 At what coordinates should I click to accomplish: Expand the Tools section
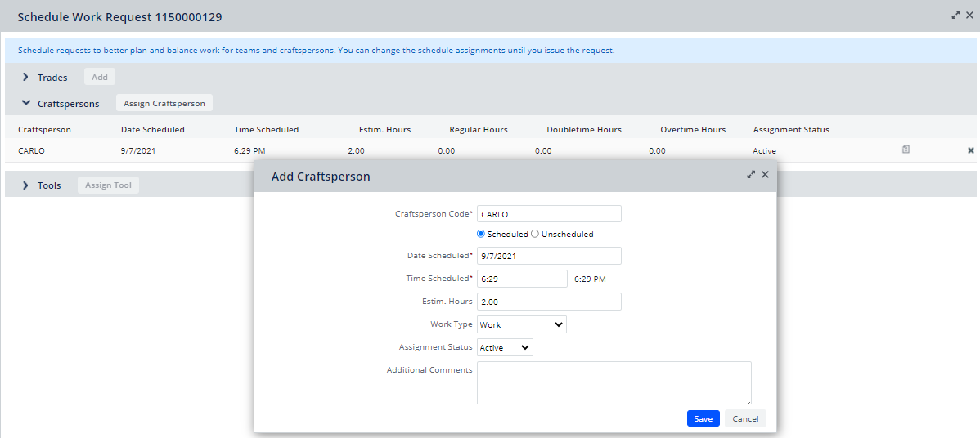click(x=25, y=185)
